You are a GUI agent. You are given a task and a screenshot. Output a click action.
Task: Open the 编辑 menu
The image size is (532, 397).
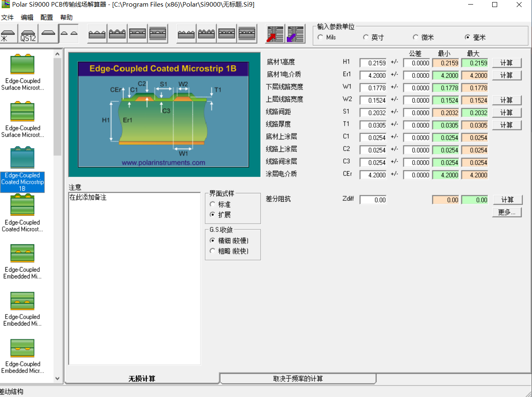point(27,17)
